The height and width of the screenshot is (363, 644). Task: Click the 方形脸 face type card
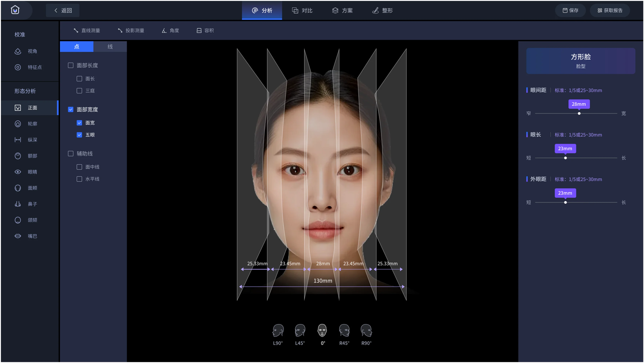[580, 61]
